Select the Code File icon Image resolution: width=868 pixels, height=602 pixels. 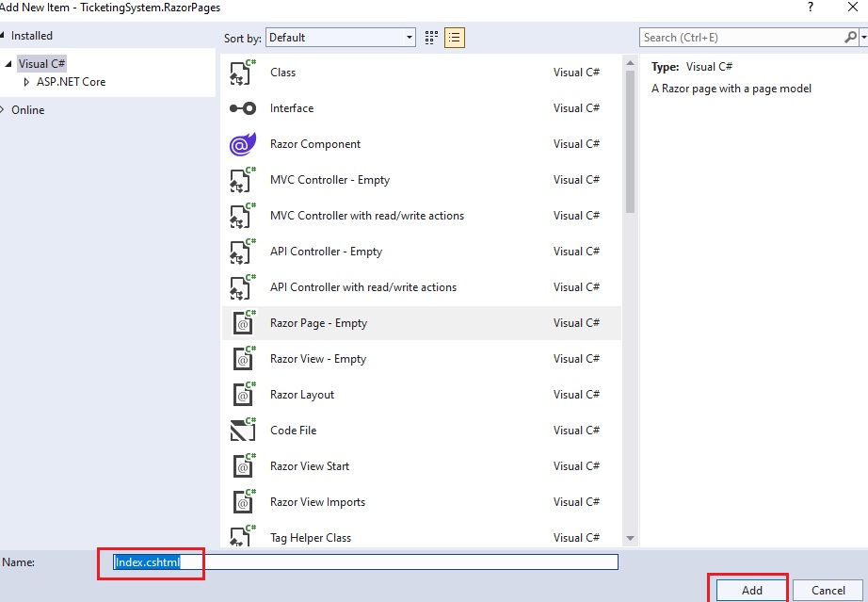tap(243, 431)
